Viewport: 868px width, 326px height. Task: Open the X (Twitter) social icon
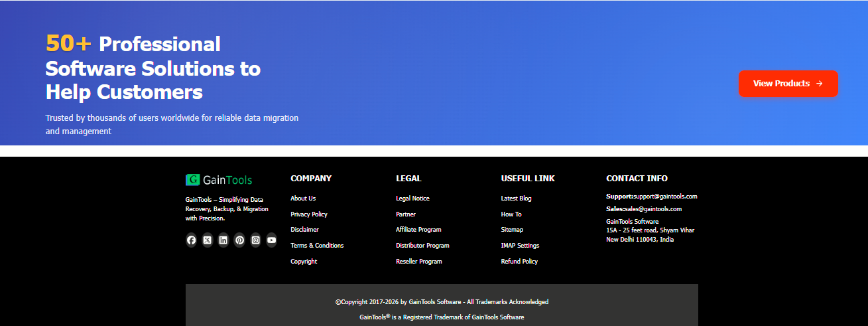[208, 240]
